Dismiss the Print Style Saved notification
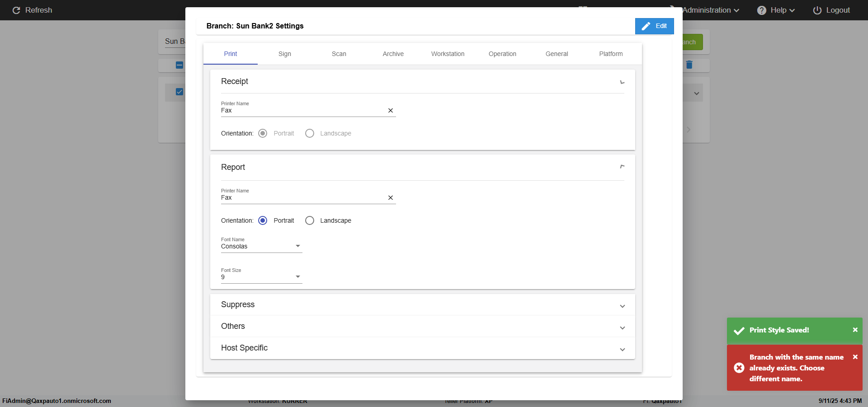Viewport: 868px width, 407px height. (x=855, y=330)
